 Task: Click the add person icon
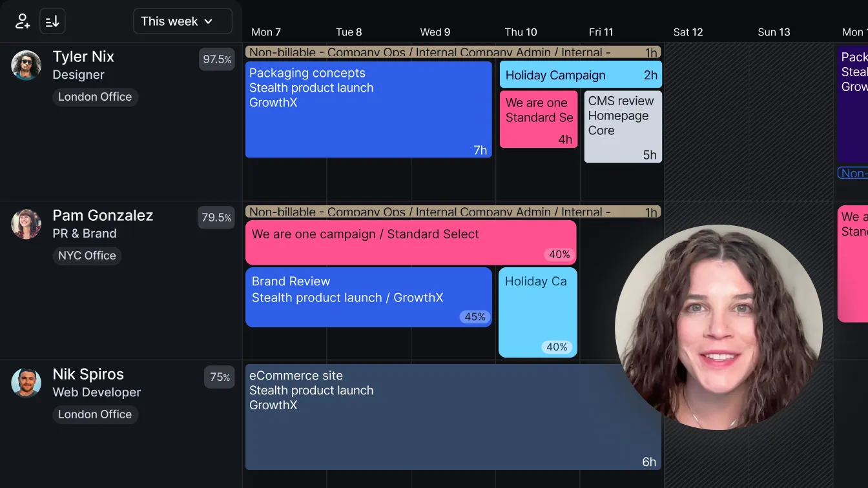point(22,21)
